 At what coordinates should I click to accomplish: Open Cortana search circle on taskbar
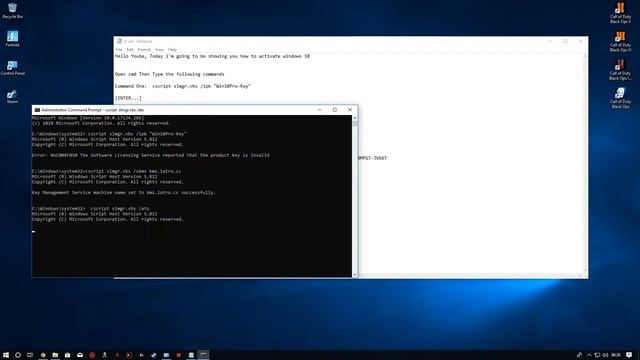18,355
